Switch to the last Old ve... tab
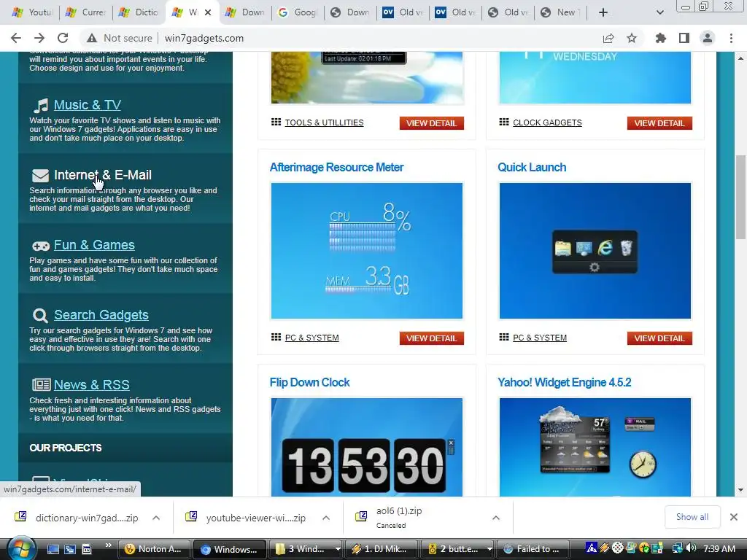Image resolution: width=747 pixels, height=560 pixels. [508, 12]
